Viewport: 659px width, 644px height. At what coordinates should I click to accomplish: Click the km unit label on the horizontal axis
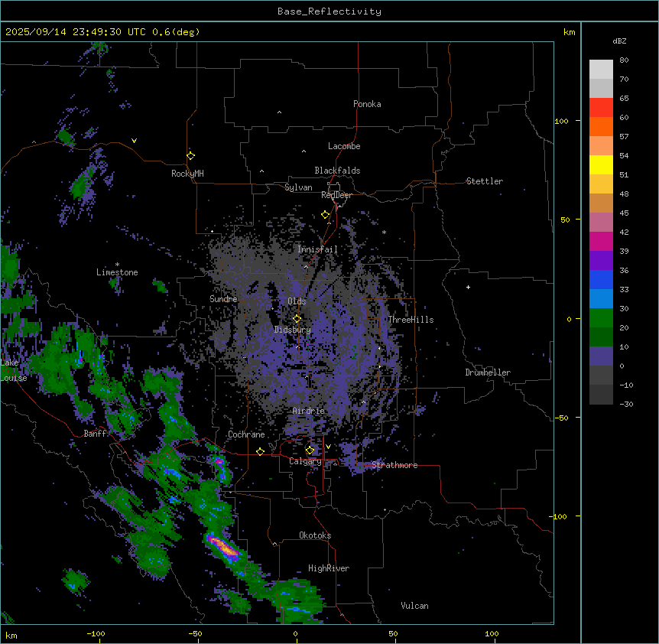pos(11,635)
